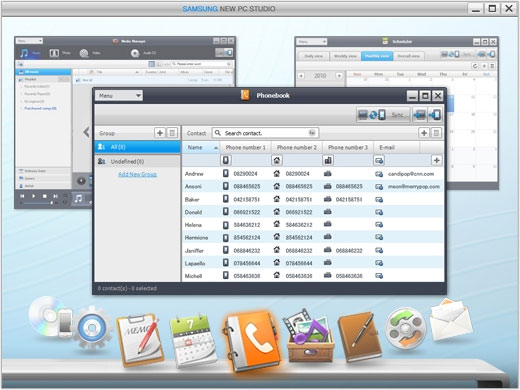Add a new contact with plus icon
The height and width of the screenshot is (390, 520).
(x=424, y=133)
